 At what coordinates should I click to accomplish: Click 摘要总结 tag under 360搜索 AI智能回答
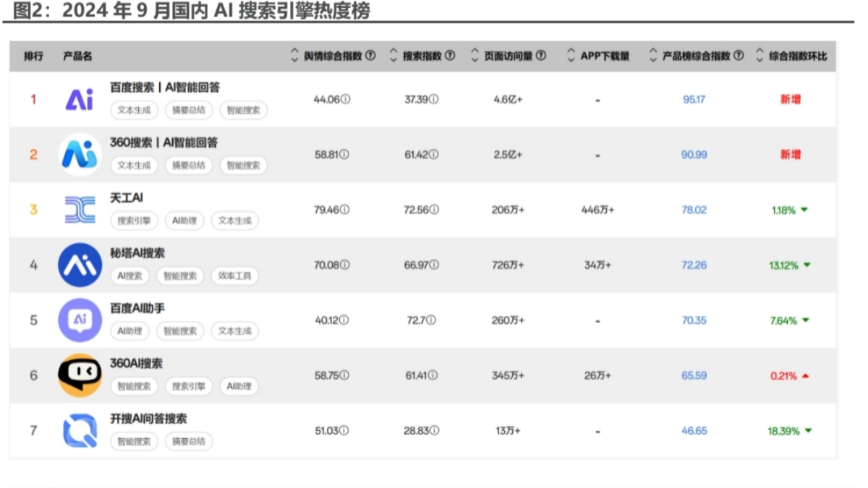tap(189, 166)
